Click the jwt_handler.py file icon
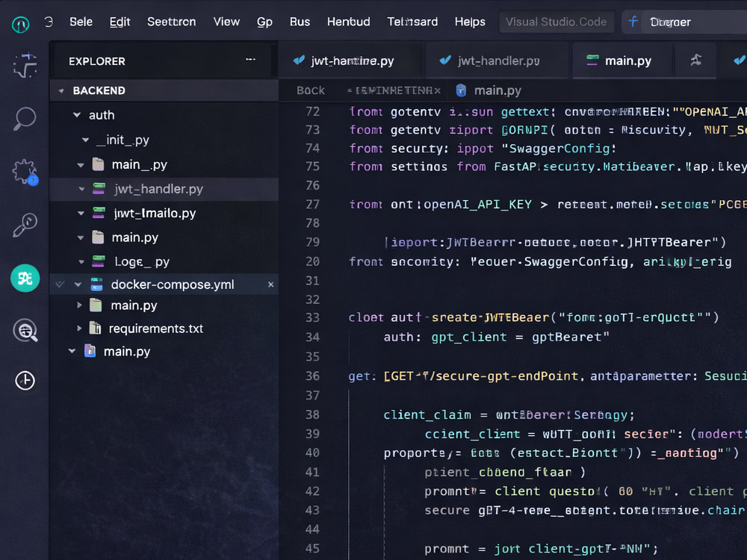This screenshot has height=560, width=747. tap(99, 189)
